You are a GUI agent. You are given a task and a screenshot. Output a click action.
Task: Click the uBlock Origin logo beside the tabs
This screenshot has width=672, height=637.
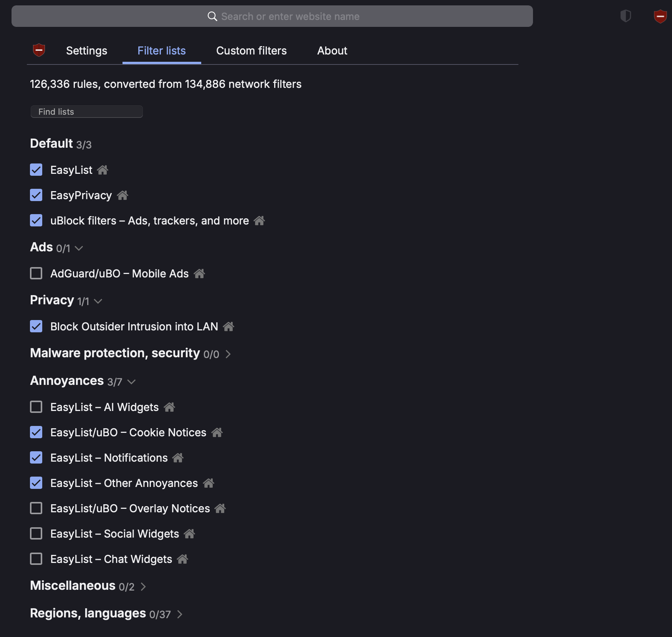tap(39, 50)
